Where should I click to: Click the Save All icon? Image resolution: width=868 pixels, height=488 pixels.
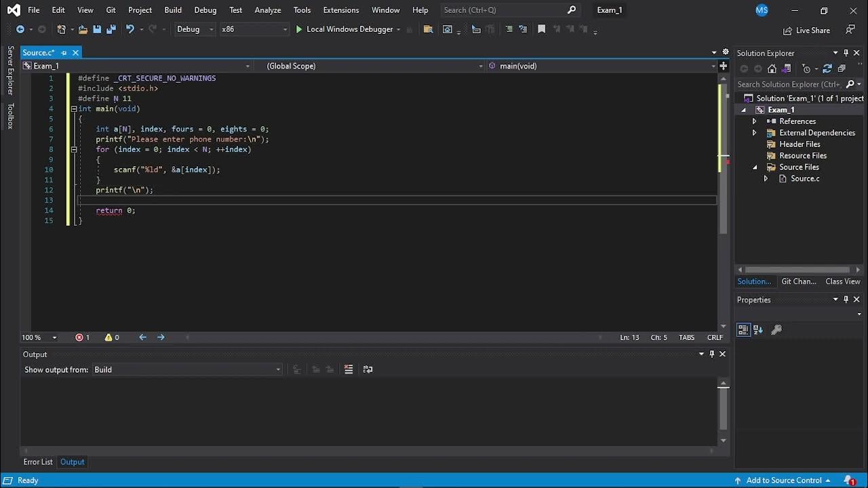click(111, 29)
